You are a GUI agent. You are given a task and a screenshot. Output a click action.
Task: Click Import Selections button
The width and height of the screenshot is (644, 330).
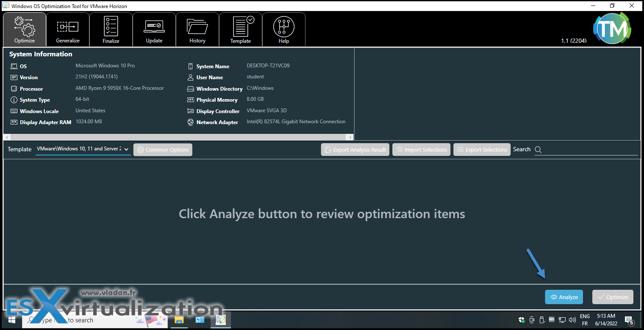coord(421,150)
